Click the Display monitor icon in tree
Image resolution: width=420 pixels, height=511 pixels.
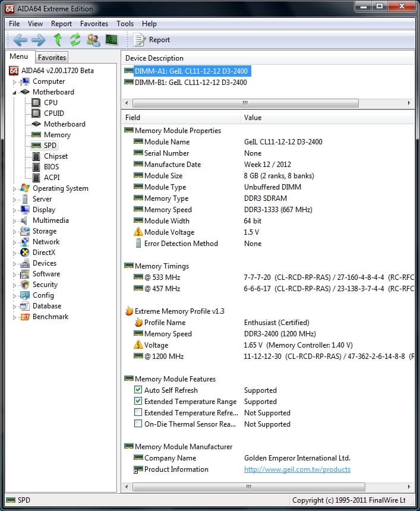25,210
